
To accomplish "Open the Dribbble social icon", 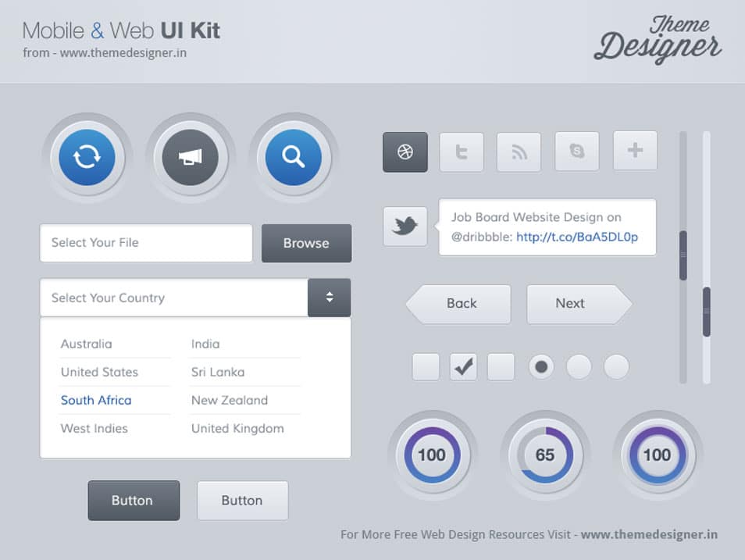I will tap(405, 152).
